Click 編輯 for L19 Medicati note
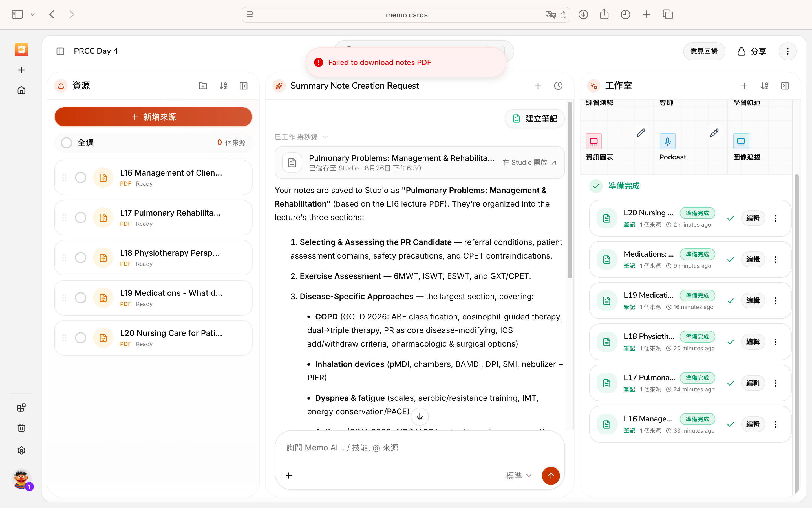This screenshot has width=812, height=508. point(753,300)
